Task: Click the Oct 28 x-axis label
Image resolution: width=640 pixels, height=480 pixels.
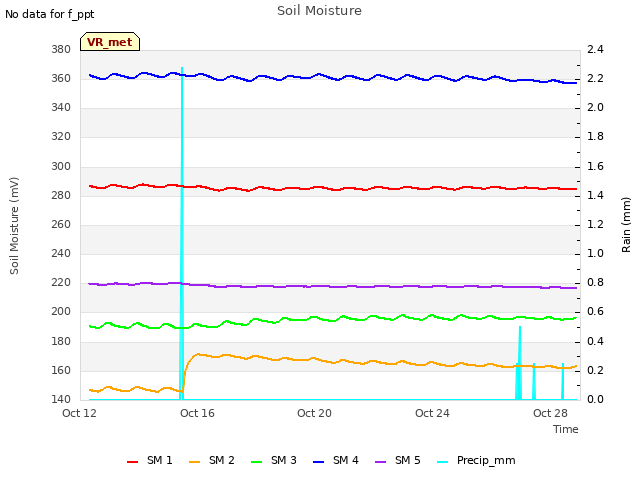Action: point(550,413)
